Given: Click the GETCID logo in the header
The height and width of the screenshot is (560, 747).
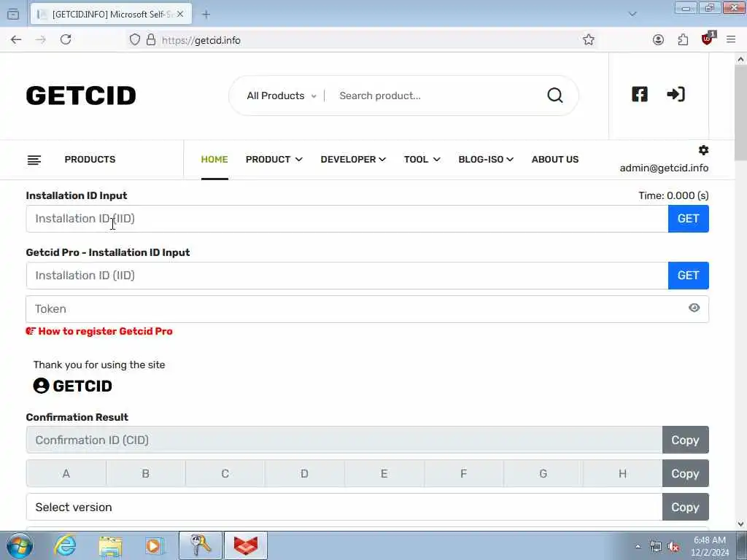Looking at the screenshot, I should [x=81, y=96].
